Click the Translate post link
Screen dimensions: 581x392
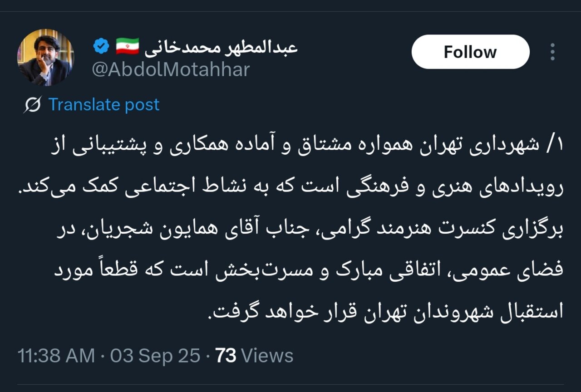[x=105, y=104]
